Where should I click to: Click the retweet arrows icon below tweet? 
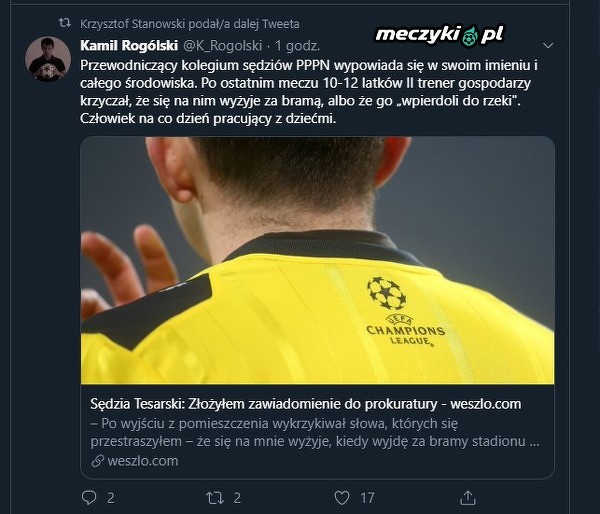215,498
